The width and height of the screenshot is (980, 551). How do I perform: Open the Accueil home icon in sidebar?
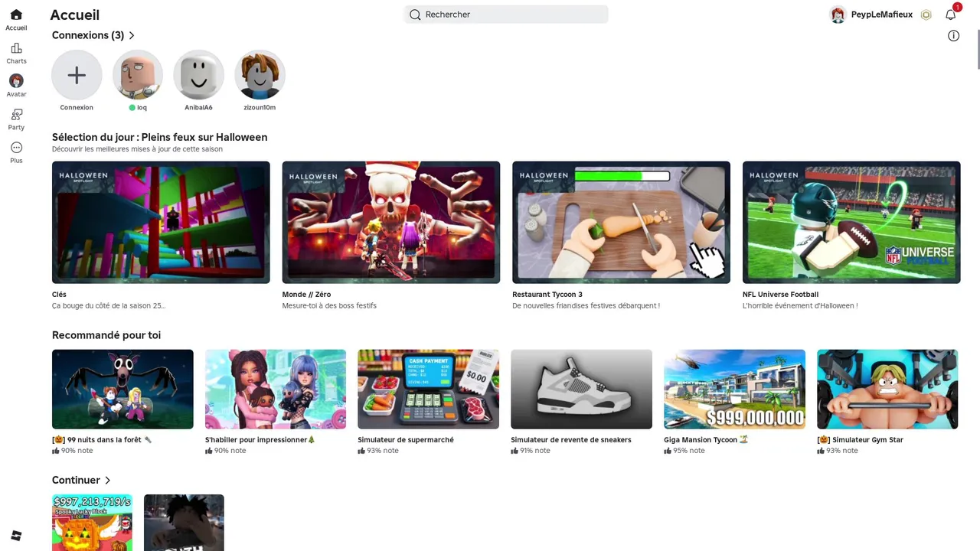(x=16, y=15)
